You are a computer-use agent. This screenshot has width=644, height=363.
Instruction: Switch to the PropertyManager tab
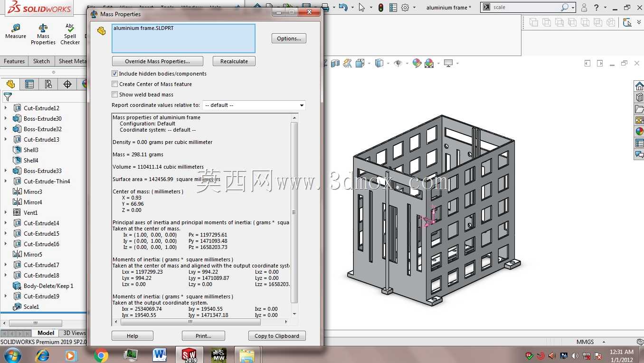point(29,84)
